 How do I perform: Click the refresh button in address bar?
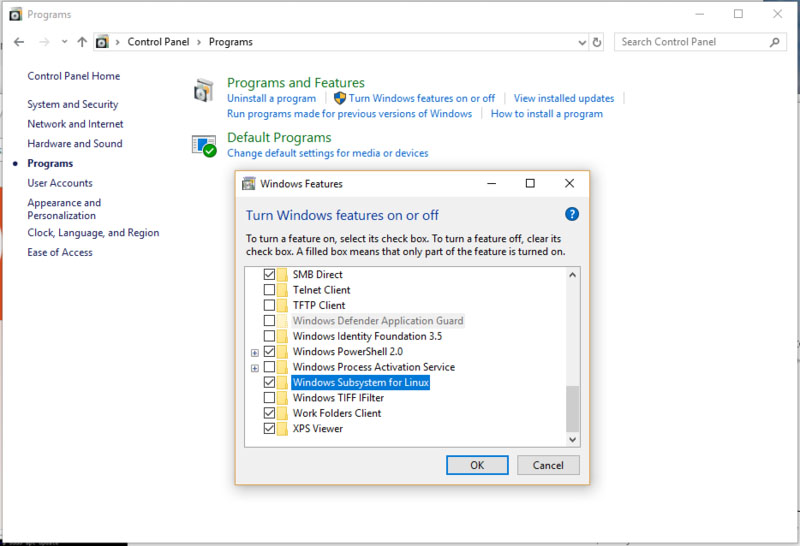[597, 42]
